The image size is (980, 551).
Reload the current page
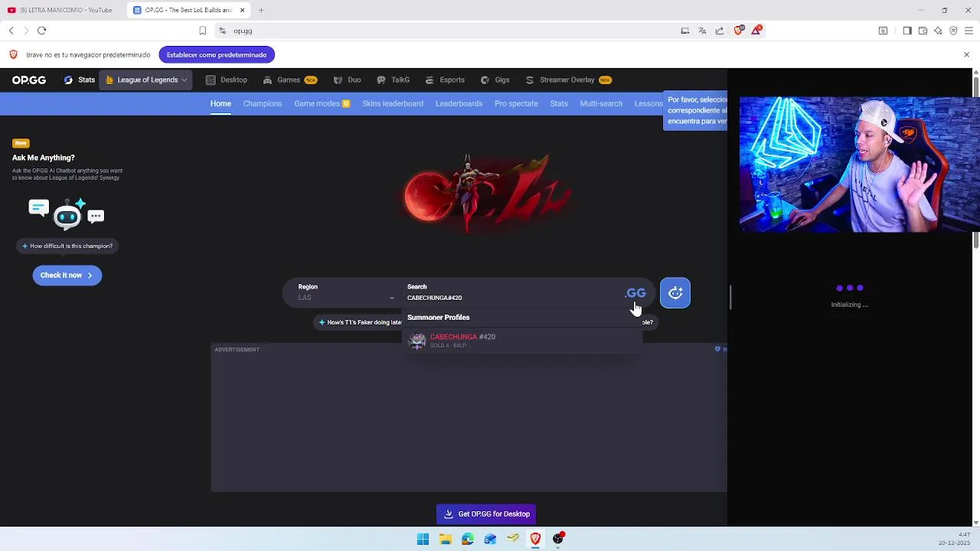(42, 31)
